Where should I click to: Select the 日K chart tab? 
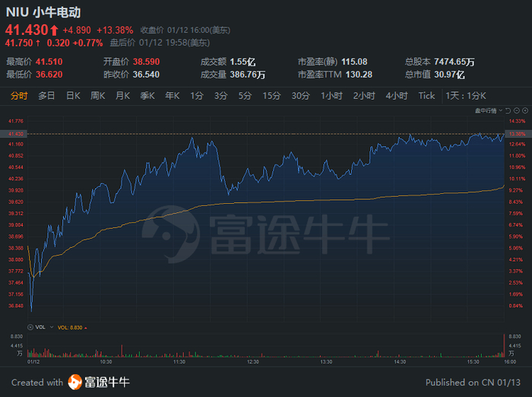click(73, 96)
